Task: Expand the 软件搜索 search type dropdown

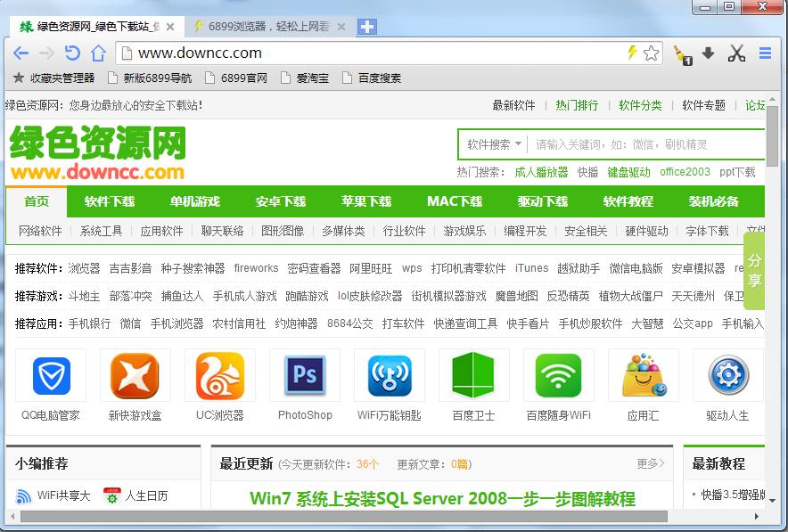Action: click(494, 144)
